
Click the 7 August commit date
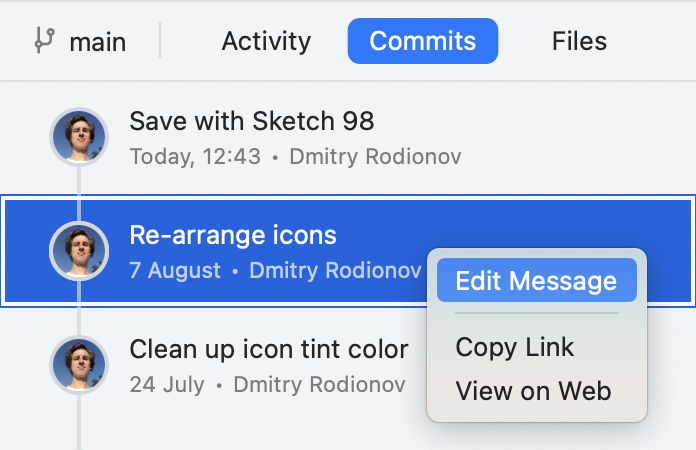[175, 270]
